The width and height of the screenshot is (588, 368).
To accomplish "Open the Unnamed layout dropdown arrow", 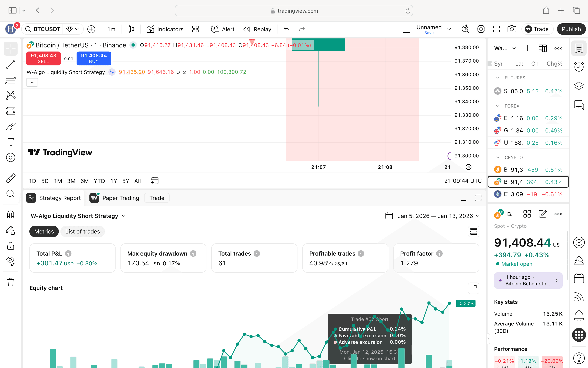I will 449,29.
